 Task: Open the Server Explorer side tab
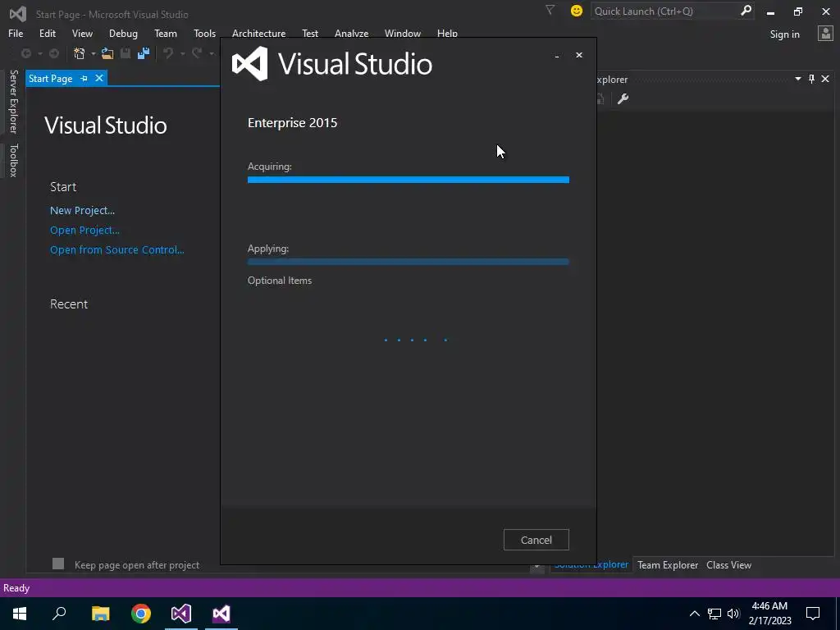tap(14, 101)
